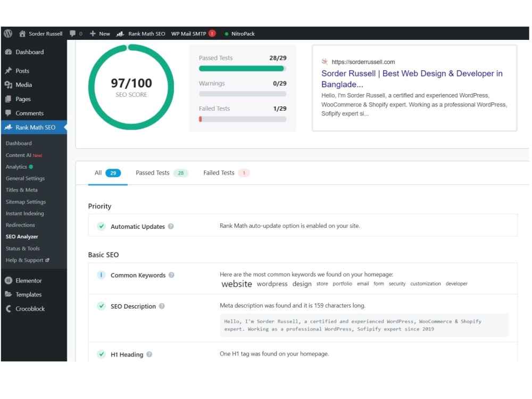Click the Media icon in sidebar
Viewport: 532px width, 399px height.
point(9,85)
